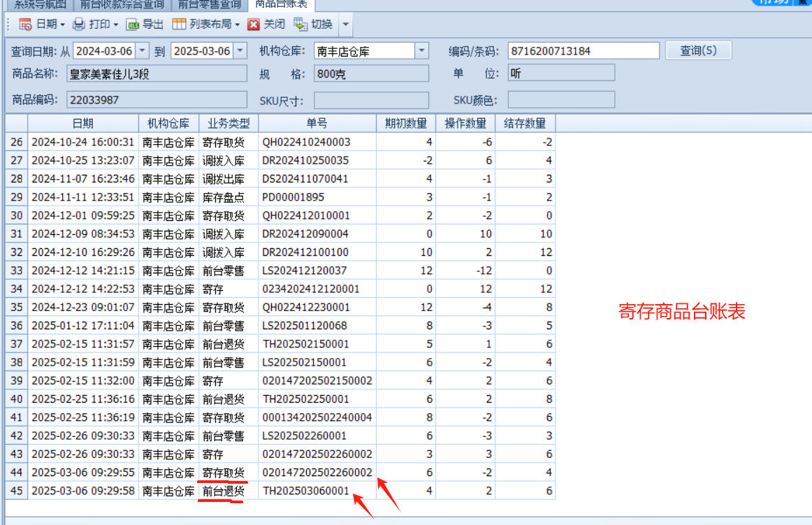Viewport: 812px width, 525px height.
Task: Click date cell 2025-03-06 09:29:55
Action: pyautogui.click(x=83, y=473)
